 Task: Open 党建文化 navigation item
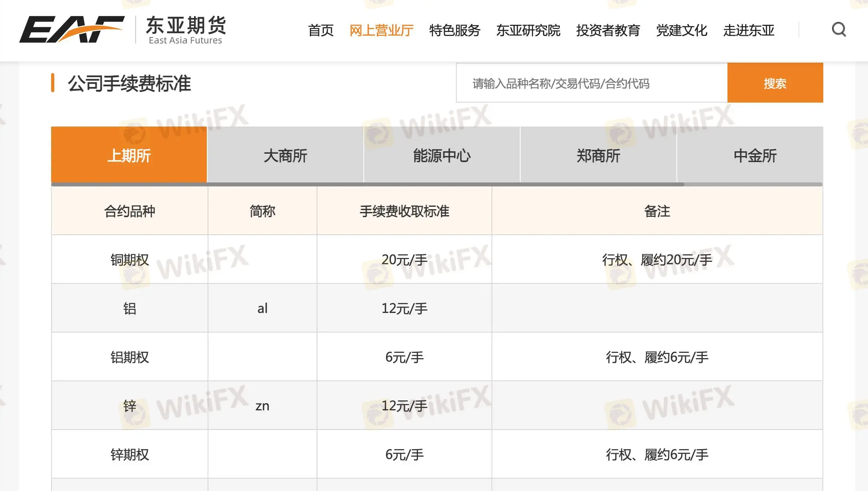click(682, 30)
